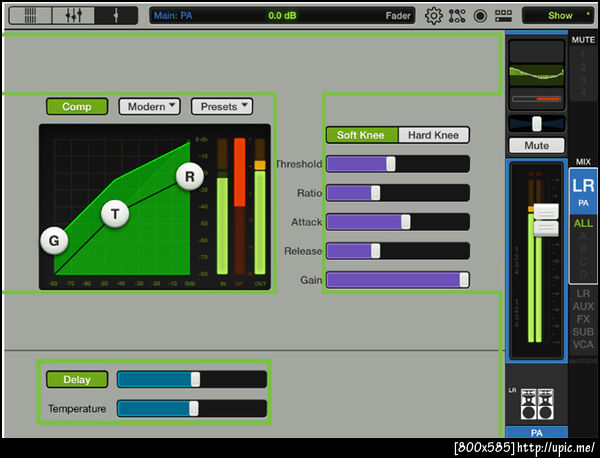The width and height of the screenshot is (600, 458).
Task: Click the 0.0 dB value readout
Action: 282,16
